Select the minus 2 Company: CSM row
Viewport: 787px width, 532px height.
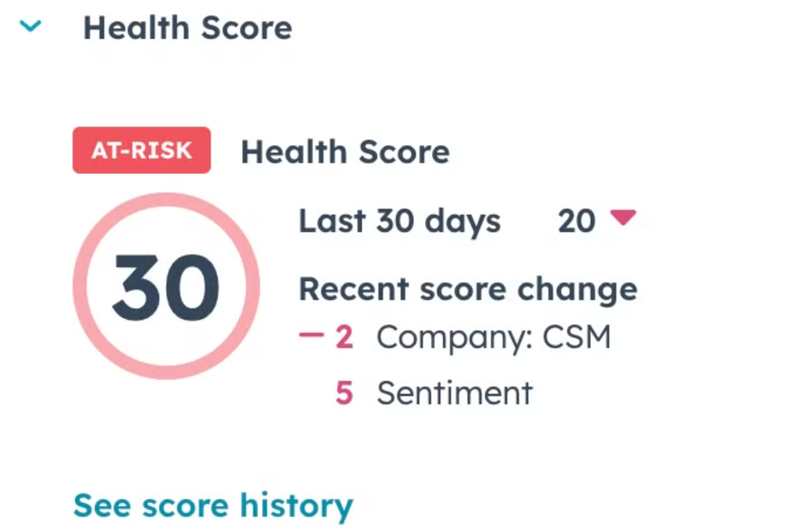(x=455, y=338)
